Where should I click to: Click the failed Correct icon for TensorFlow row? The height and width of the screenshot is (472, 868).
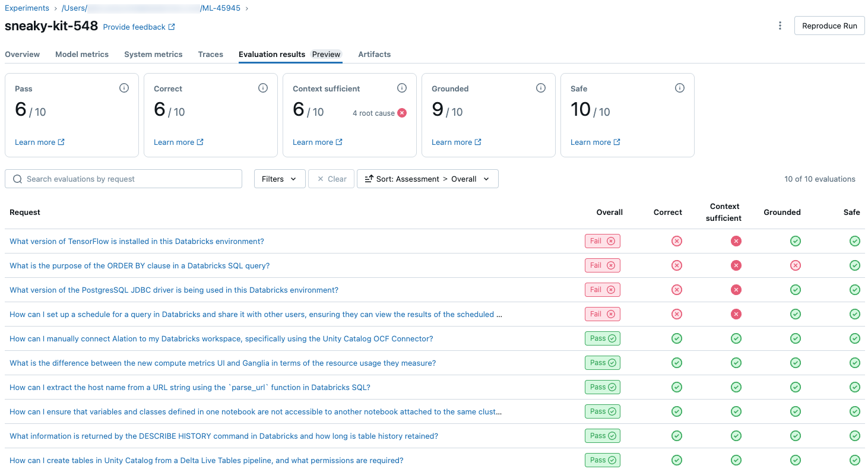(x=676, y=241)
